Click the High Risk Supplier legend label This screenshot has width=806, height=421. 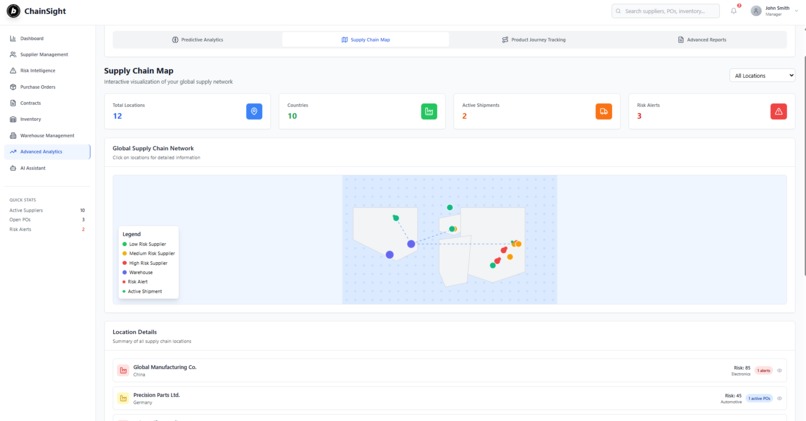click(x=148, y=263)
